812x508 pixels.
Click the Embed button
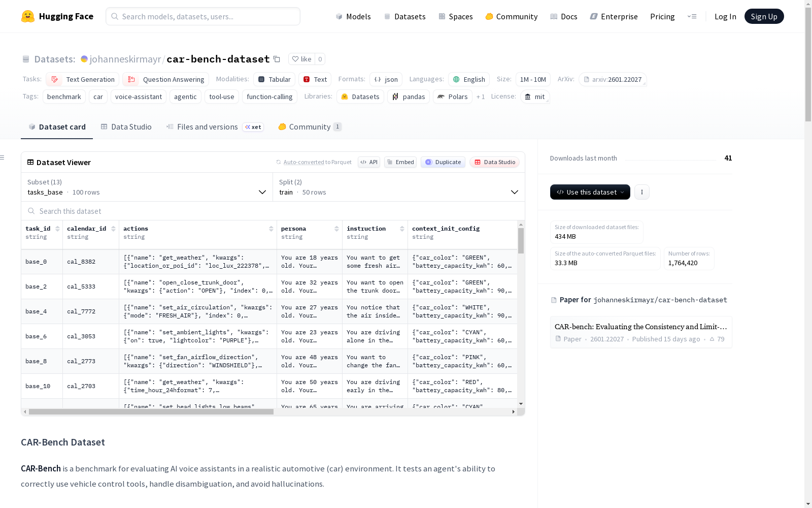coord(400,162)
